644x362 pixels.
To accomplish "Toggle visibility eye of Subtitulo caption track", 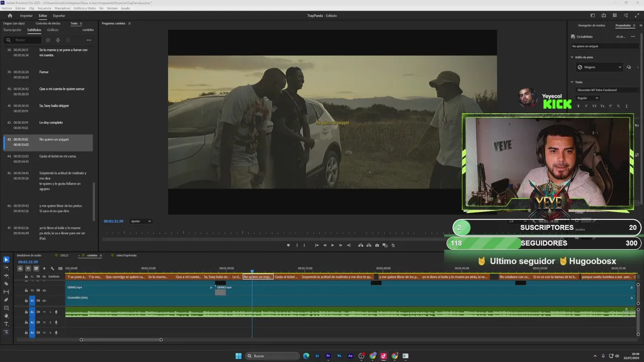I will (x=44, y=277).
